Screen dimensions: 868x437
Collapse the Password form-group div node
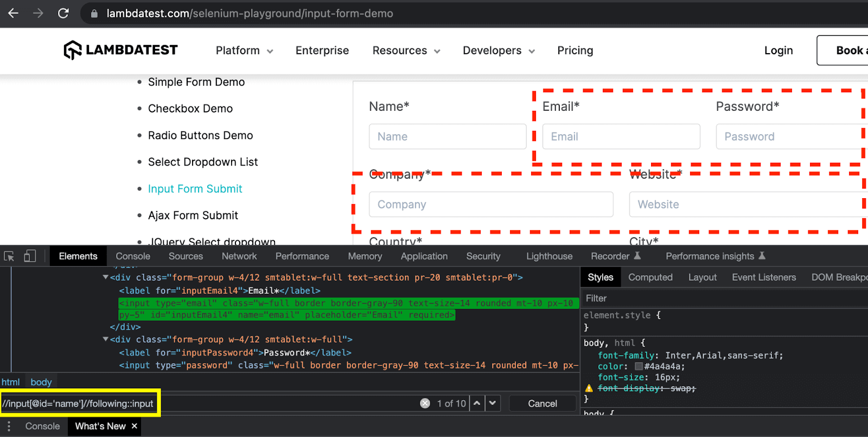tap(105, 339)
